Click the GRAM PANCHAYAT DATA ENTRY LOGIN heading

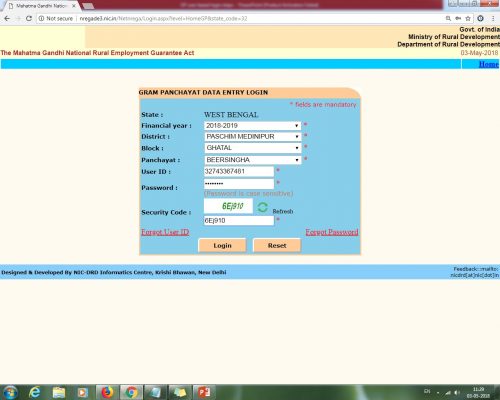tap(203, 92)
